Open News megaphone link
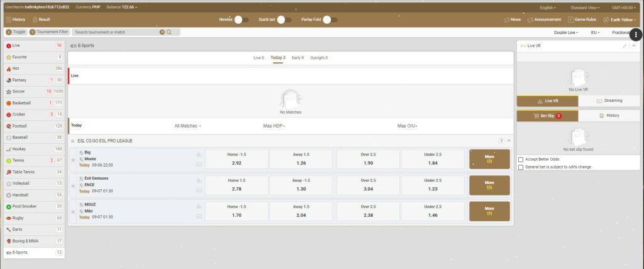The image size is (644, 269). (512, 19)
